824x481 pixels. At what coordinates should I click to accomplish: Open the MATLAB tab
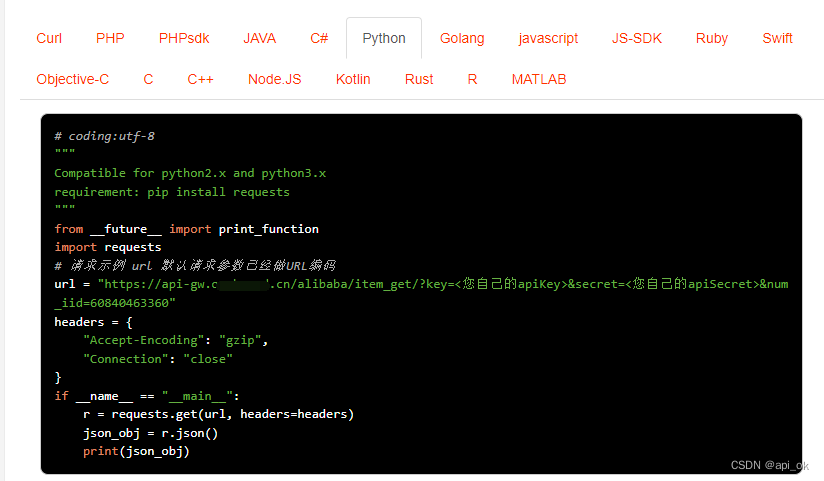539,79
